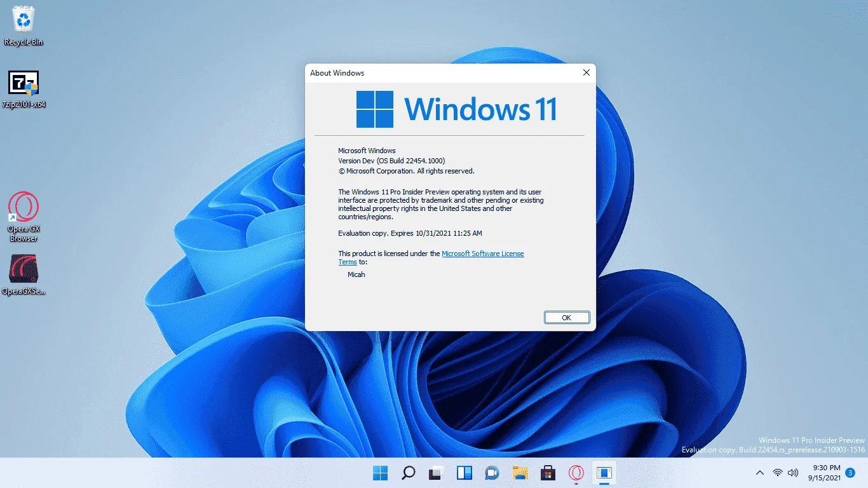This screenshot has width=868, height=488.
Task: Click OK in About Windows dialog
Action: (x=567, y=318)
